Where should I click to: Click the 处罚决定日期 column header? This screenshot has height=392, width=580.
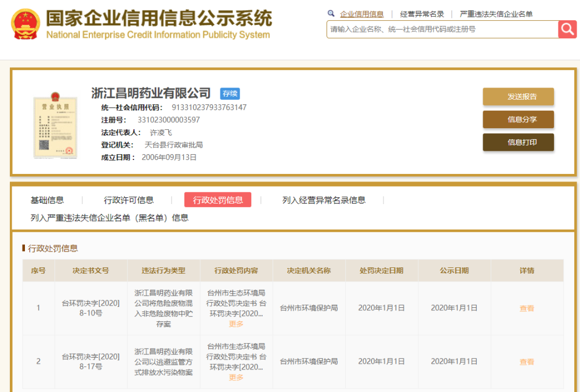click(x=382, y=271)
